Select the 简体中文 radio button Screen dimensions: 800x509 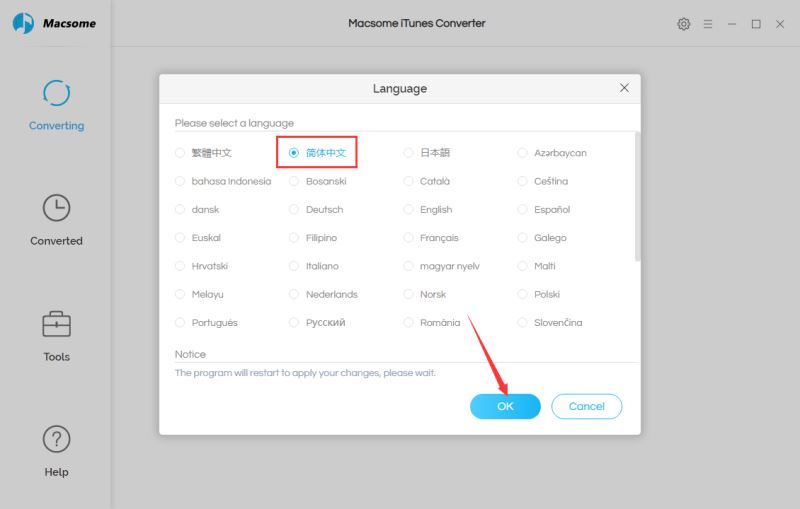(x=294, y=152)
